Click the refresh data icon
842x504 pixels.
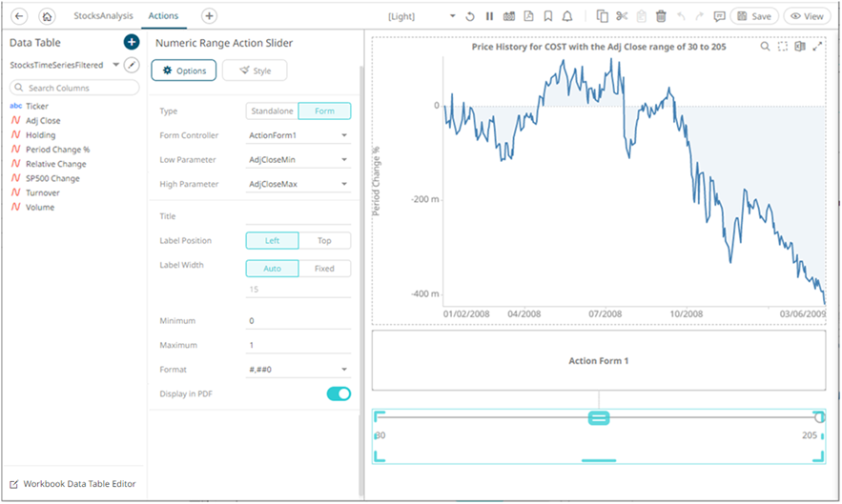470,16
